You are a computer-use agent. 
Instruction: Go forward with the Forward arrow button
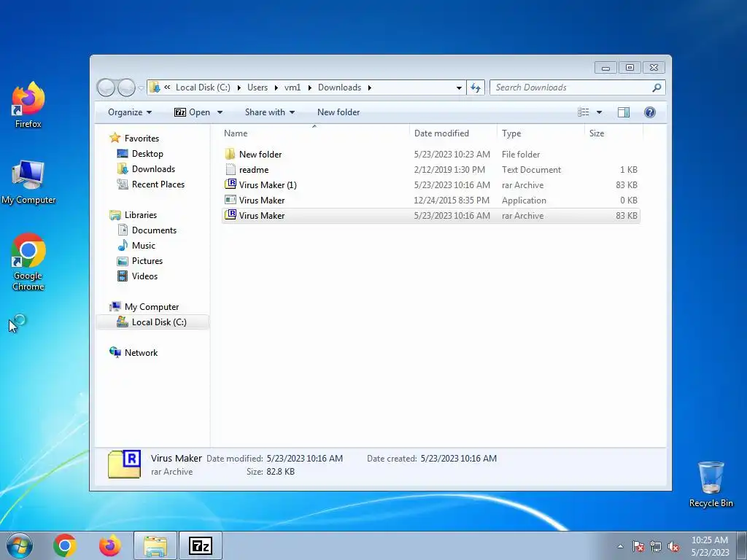tap(126, 87)
